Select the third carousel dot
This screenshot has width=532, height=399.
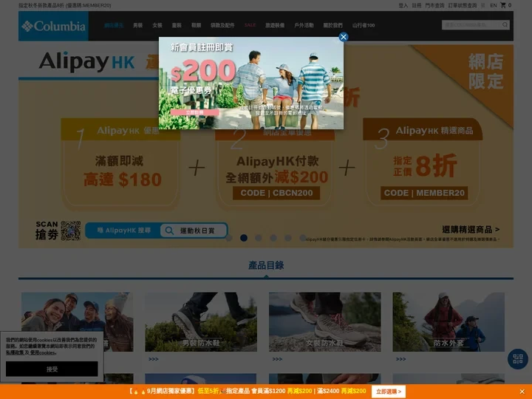259,238
